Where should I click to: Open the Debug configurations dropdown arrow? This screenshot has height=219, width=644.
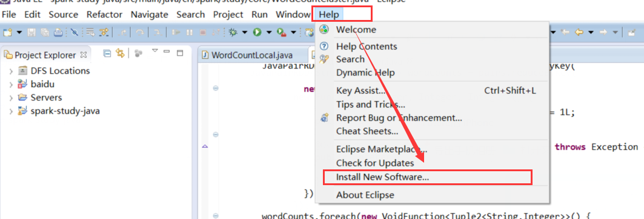pos(244,33)
